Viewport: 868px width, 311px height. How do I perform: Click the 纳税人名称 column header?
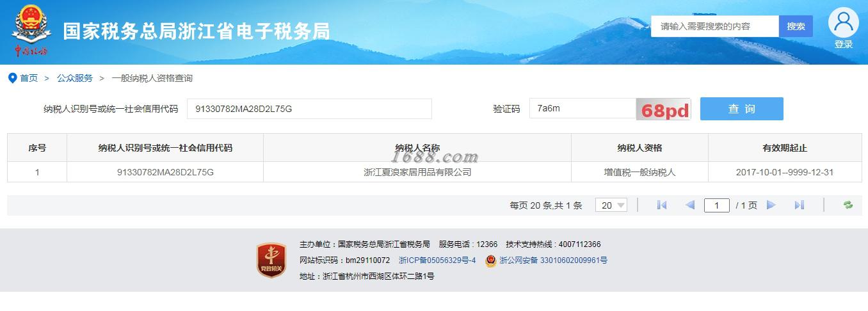pyautogui.click(x=417, y=148)
